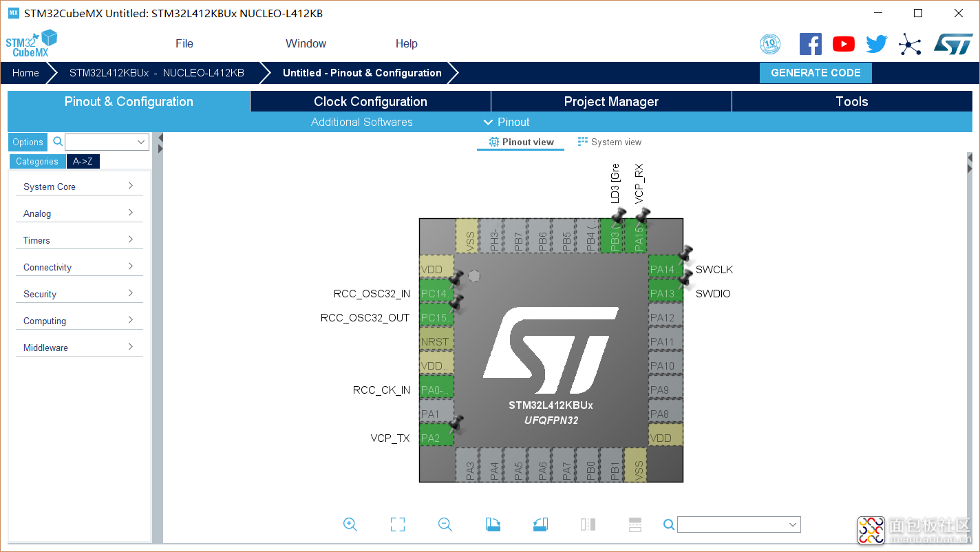Image resolution: width=980 pixels, height=552 pixels.
Task: Expand the Middleware category
Action: (79, 348)
